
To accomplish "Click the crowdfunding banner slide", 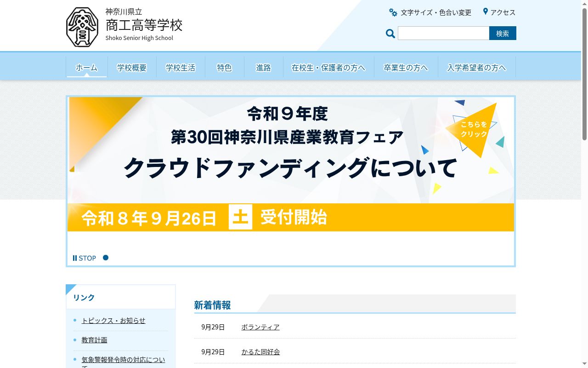I will coord(291,164).
